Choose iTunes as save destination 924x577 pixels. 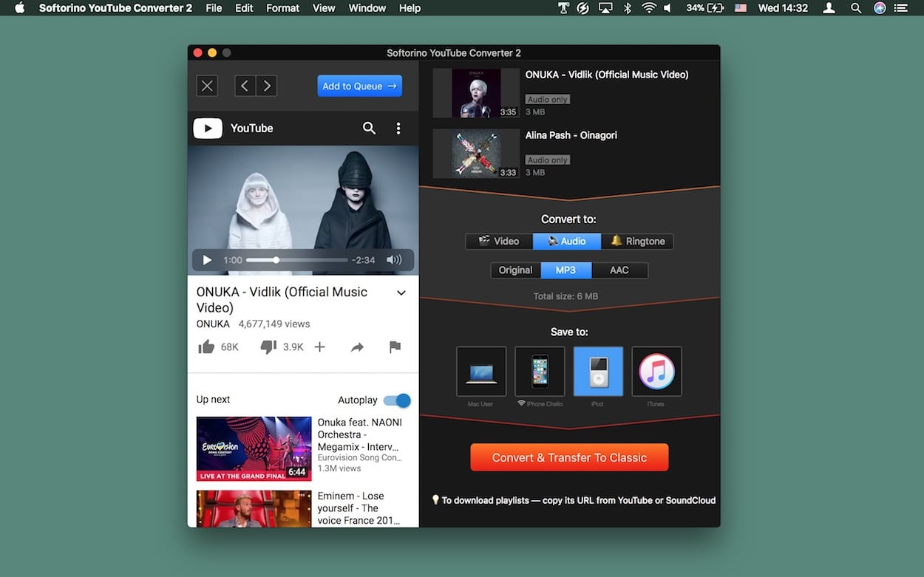[656, 371]
